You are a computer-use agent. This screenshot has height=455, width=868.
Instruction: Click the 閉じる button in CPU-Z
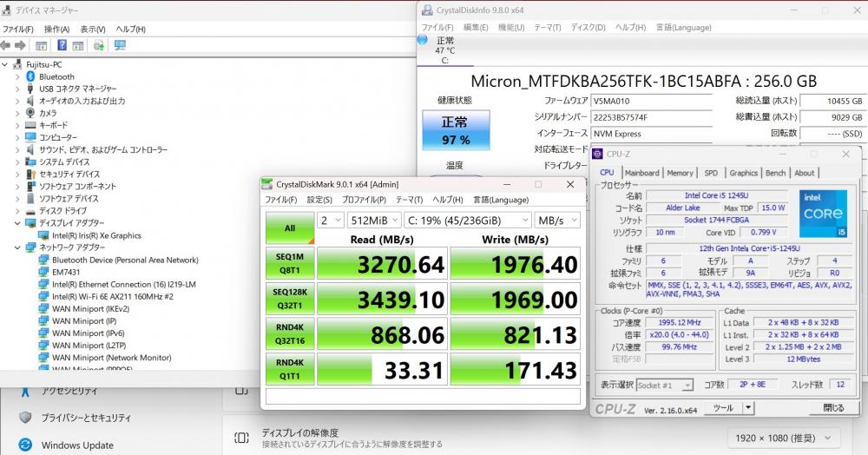coord(833,408)
